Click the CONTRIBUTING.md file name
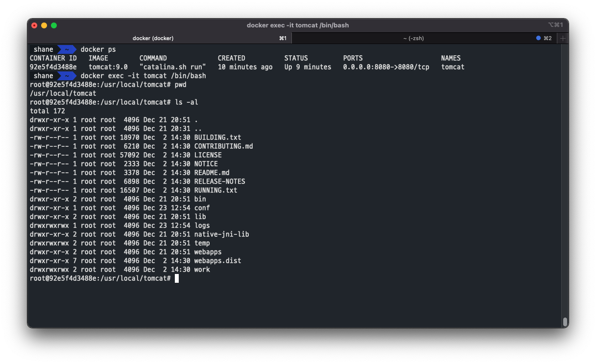This screenshot has height=364, width=596. [223, 146]
